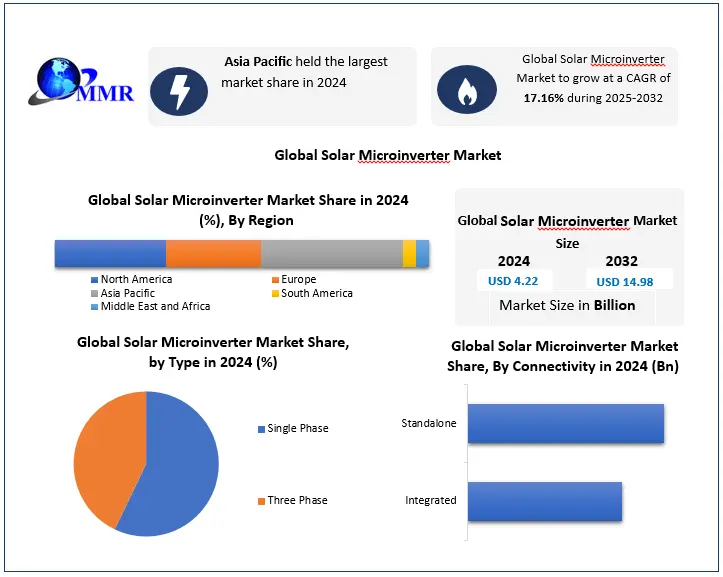
Task: Click the South America legend square
Action: click(275, 294)
